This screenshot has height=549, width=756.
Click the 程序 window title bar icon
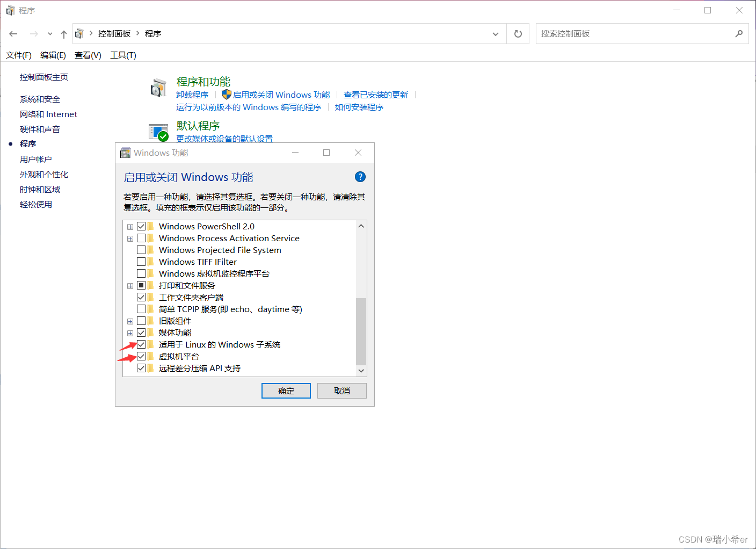pyautogui.click(x=10, y=10)
